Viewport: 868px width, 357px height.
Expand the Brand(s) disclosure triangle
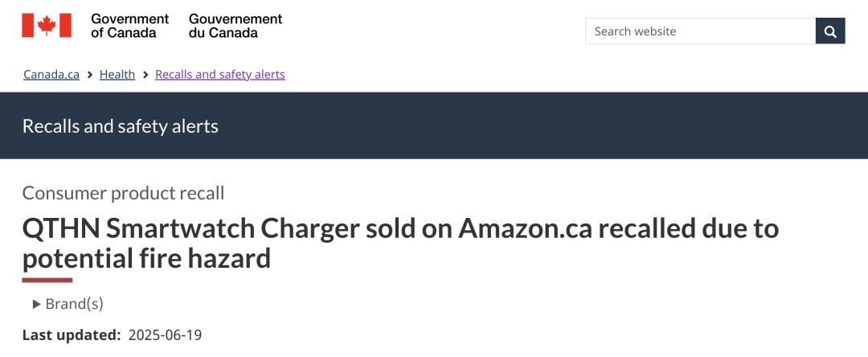click(x=37, y=304)
